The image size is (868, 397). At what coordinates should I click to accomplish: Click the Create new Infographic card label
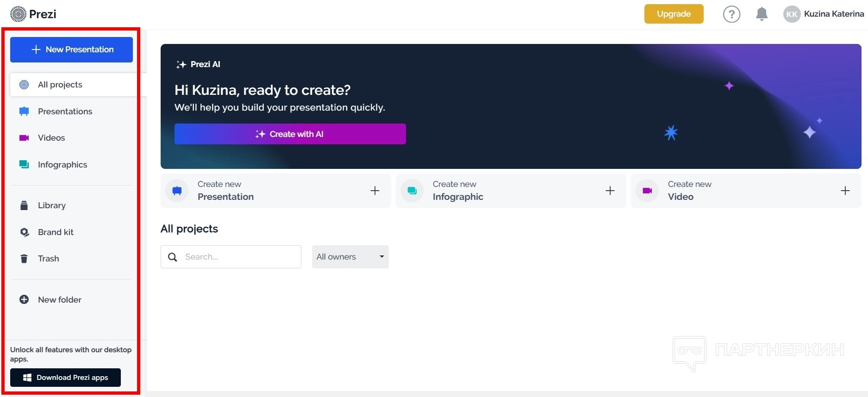point(458,191)
